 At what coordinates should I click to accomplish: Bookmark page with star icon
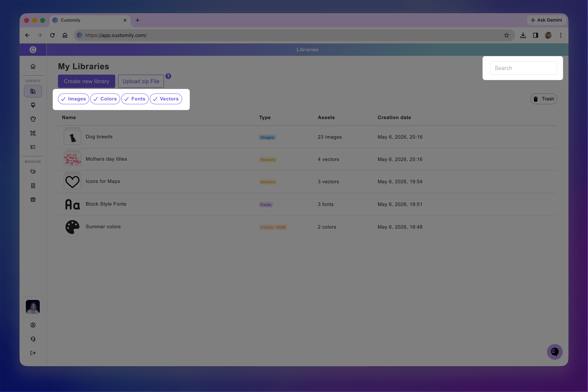[506, 35]
